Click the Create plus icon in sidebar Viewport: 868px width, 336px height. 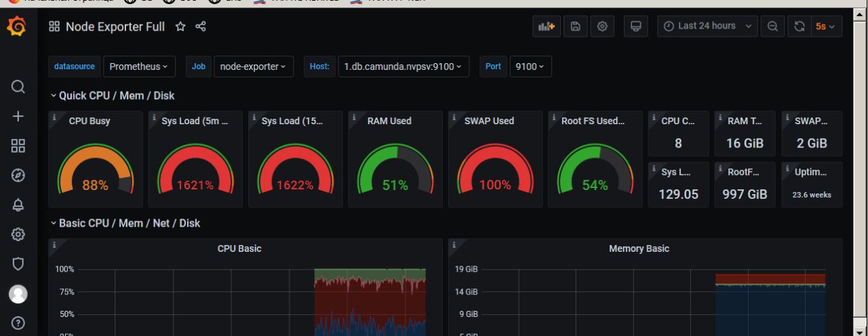[18, 117]
